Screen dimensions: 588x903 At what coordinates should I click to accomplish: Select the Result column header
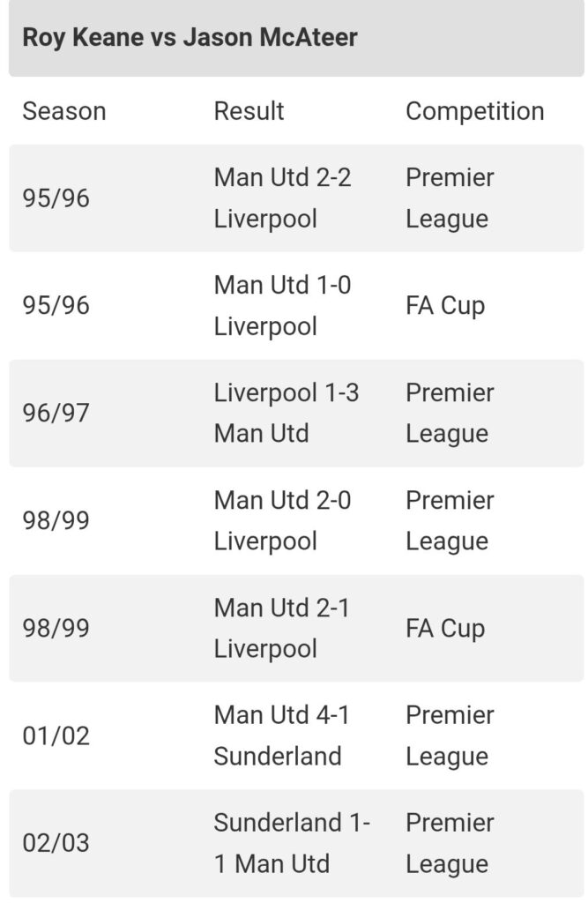point(249,111)
